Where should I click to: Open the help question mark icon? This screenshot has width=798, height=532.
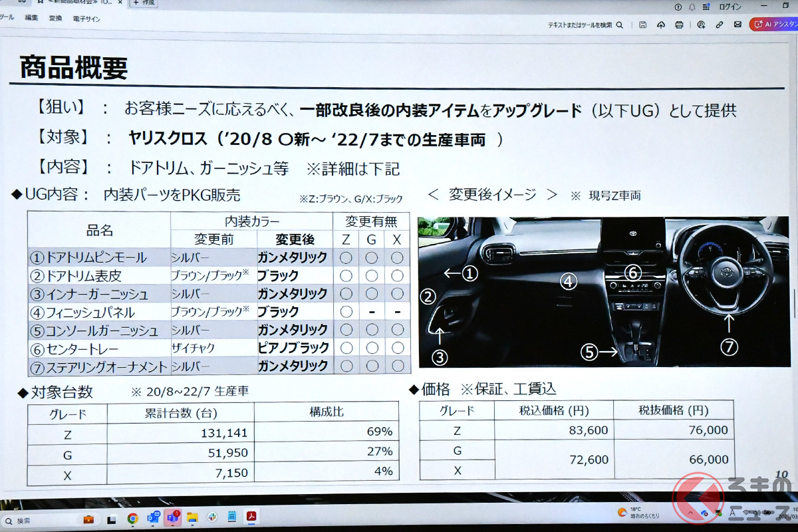click(678, 7)
